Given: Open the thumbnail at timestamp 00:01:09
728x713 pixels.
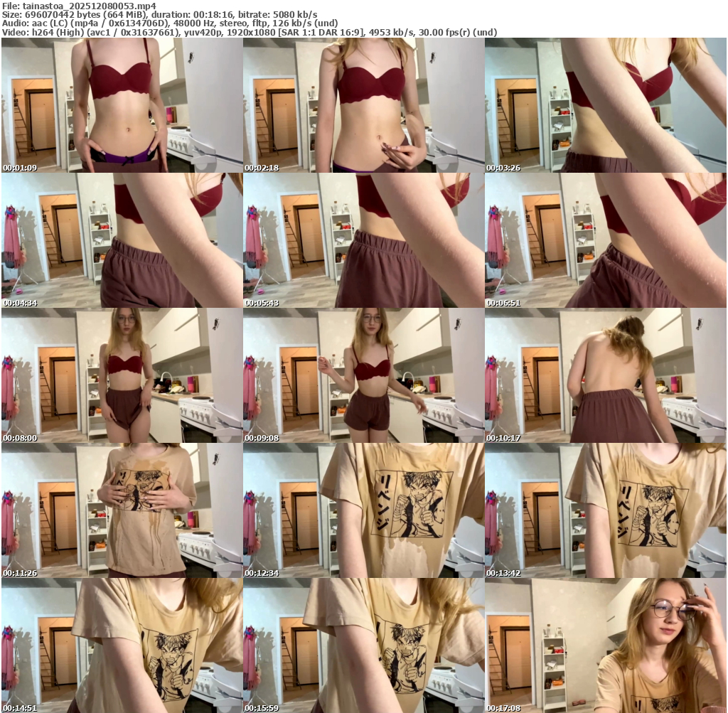Looking at the screenshot, I should [122, 105].
